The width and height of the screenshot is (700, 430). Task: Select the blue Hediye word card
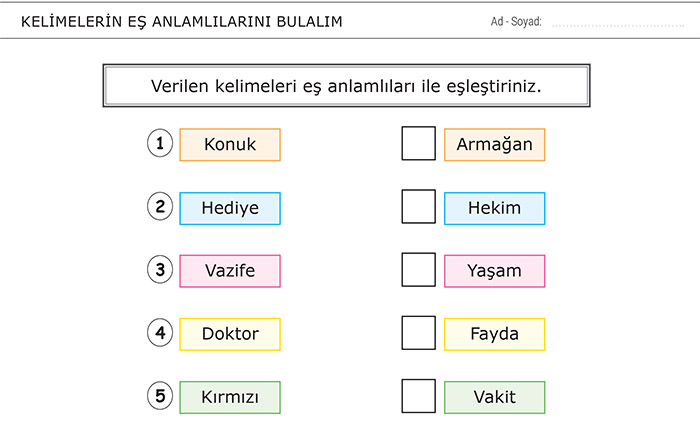coord(230,208)
